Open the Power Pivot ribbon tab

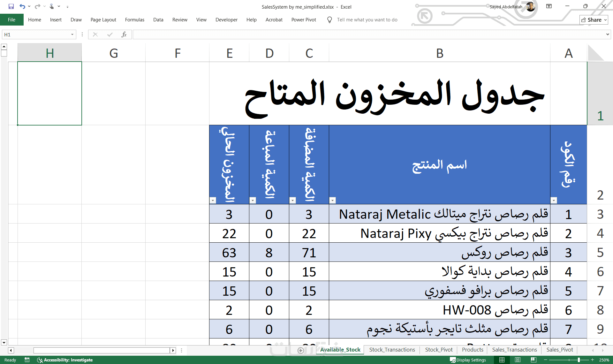click(x=303, y=20)
